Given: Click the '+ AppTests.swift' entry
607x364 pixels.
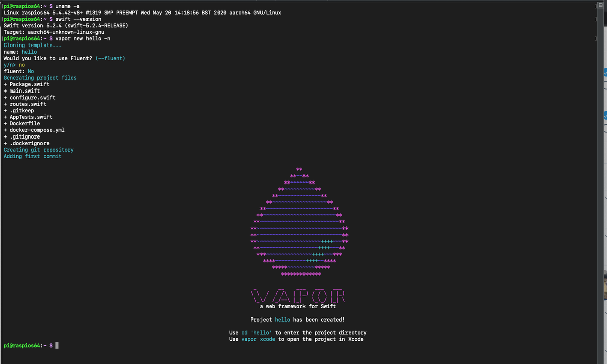Looking at the screenshot, I should [28, 117].
